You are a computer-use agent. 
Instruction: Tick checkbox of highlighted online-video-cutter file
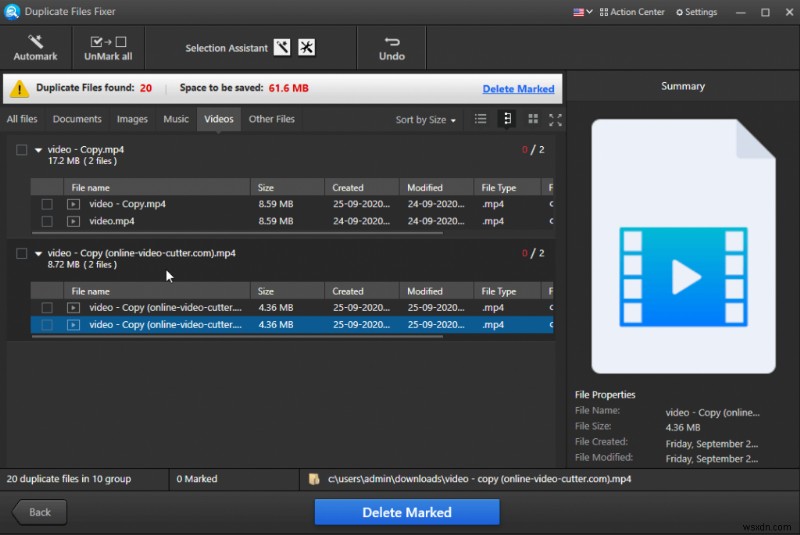click(x=47, y=324)
